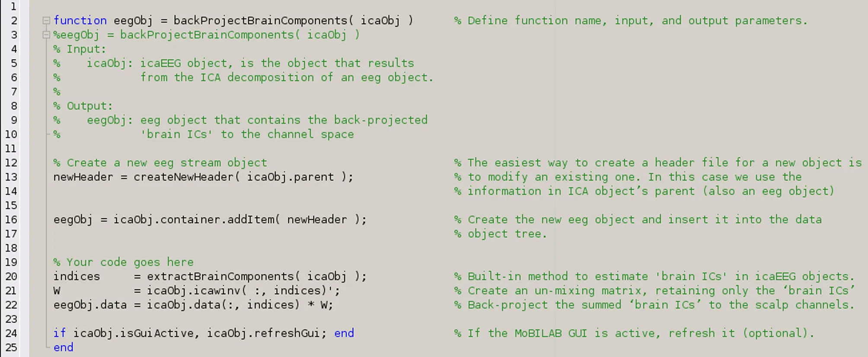Screen dimensions: 868x357
Task: Click line number 16 in the gutter
Action: [x=11, y=220]
